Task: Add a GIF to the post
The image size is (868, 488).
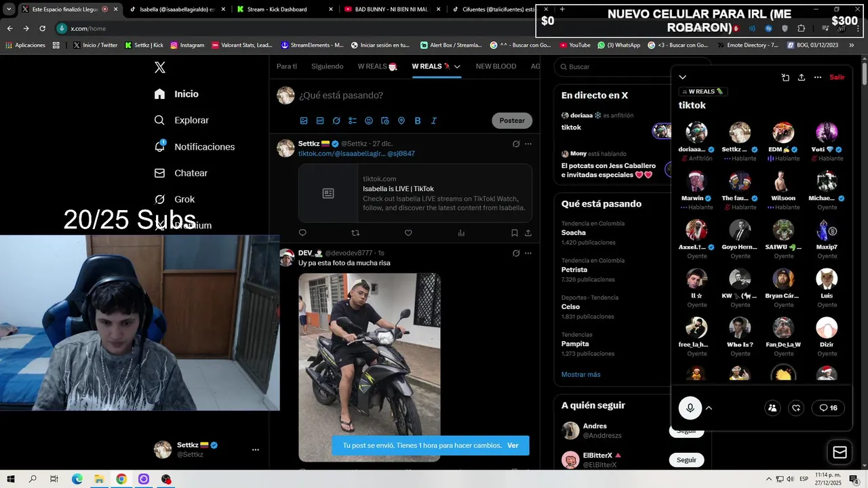Action: coord(320,121)
